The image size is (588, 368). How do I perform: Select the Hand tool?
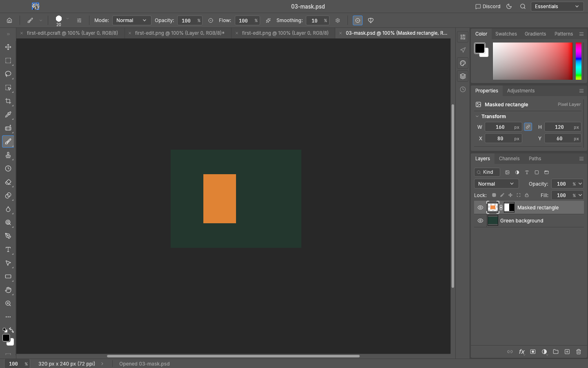pos(8,290)
